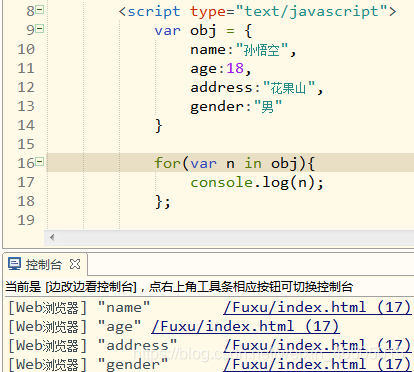This screenshot has width=414, height=372.
Task: Click the horizontal scrollbar left arrow
Action: click(x=52, y=238)
